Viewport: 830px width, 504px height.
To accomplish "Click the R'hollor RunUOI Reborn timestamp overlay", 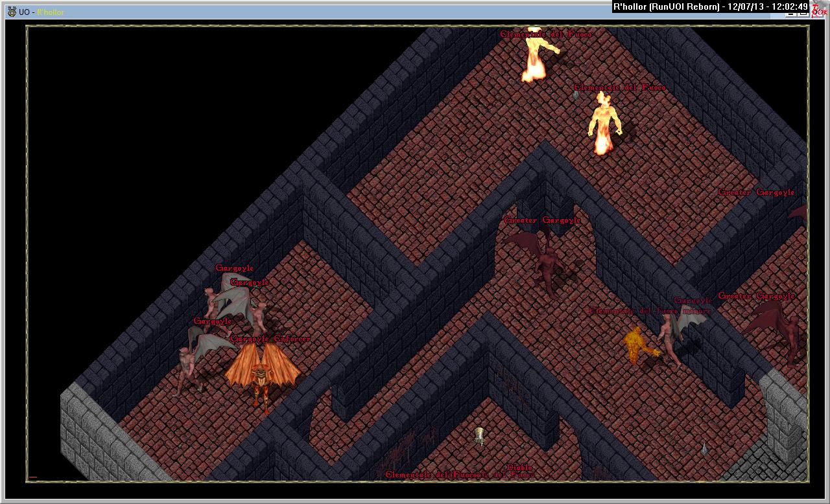I will [710, 6].
